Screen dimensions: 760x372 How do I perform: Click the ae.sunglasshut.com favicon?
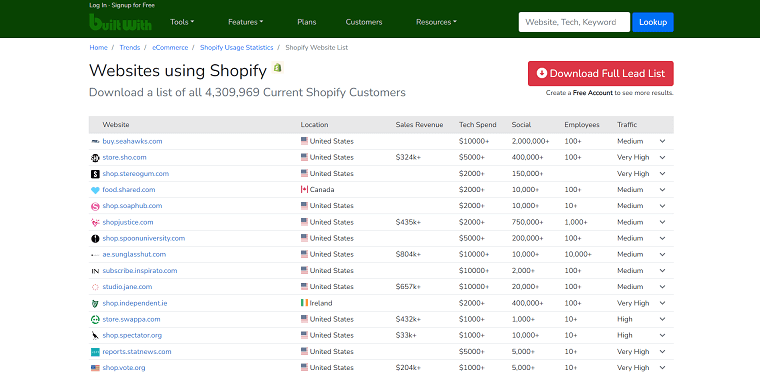95,255
